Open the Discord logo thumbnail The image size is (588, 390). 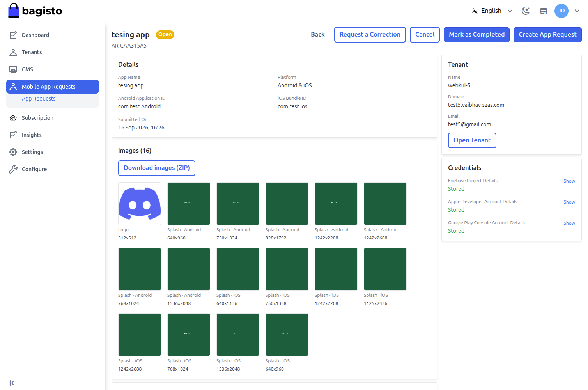(x=140, y=204)
